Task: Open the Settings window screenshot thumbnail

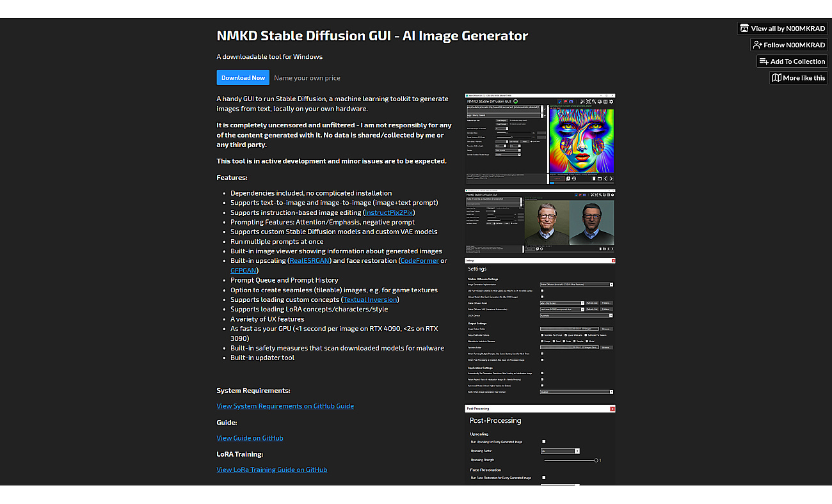Action: pos(540,329)
